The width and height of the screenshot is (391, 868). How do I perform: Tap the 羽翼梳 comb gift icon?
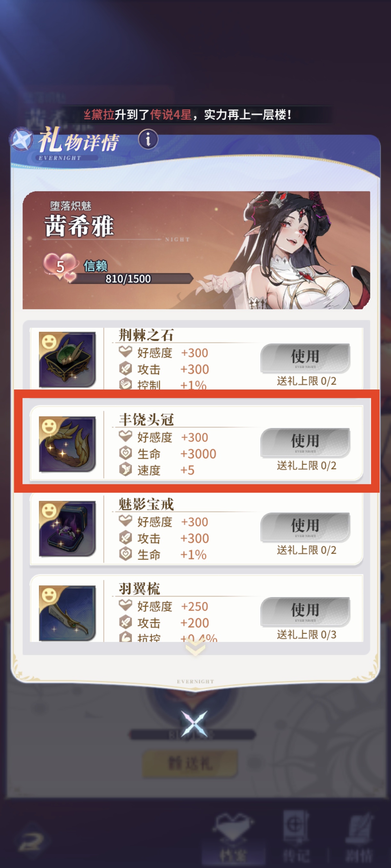[68, 613]
